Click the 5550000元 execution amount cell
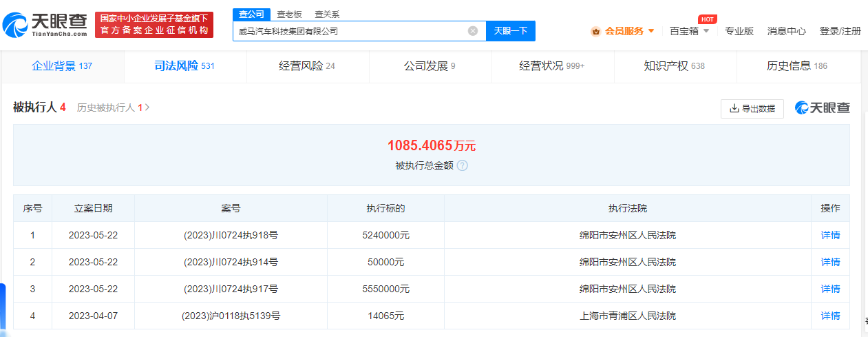Image resolution: width=868 pixels, height=337 pixels. coord(385,289)
